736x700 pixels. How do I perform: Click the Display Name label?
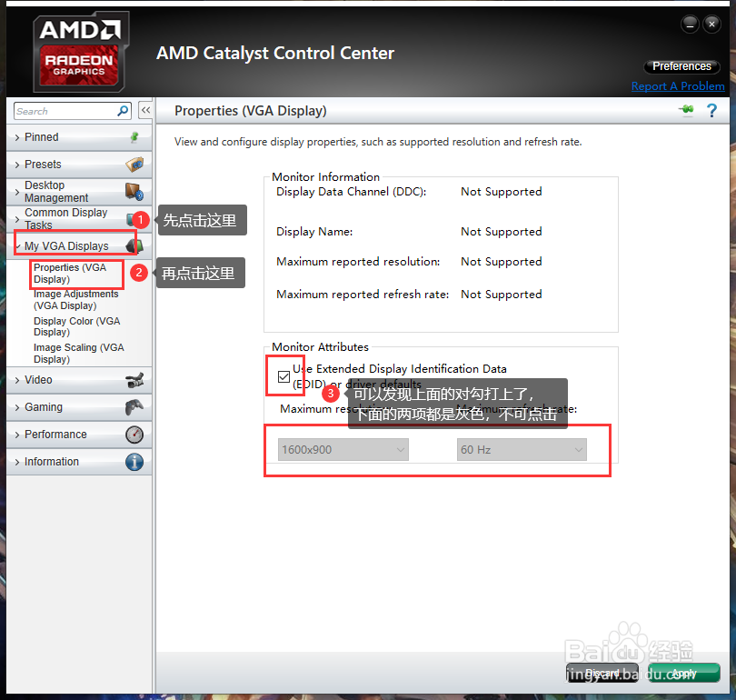[314, 232]
